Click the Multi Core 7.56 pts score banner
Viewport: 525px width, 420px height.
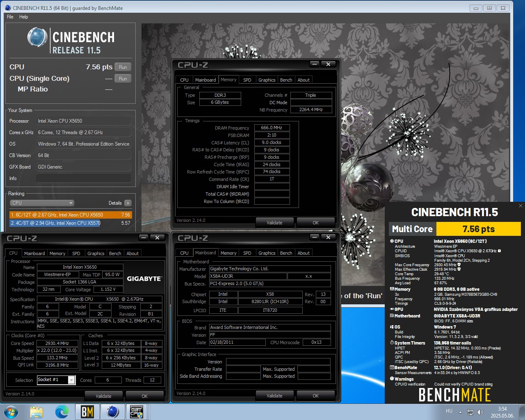[x=455, y=229]
